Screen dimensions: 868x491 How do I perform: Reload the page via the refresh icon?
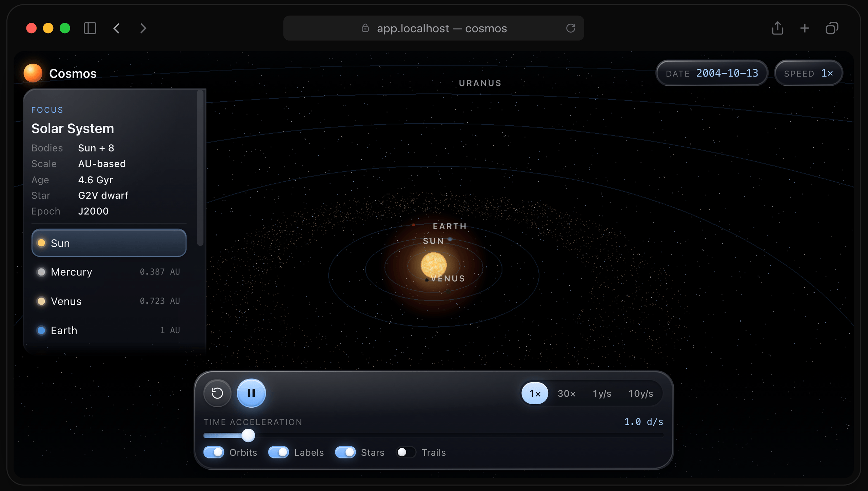(571, 28)
